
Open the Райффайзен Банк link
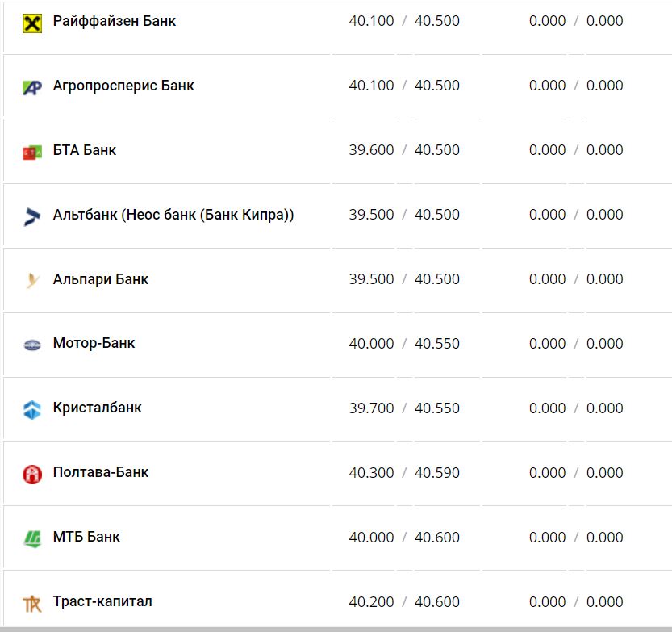point(114,21)
